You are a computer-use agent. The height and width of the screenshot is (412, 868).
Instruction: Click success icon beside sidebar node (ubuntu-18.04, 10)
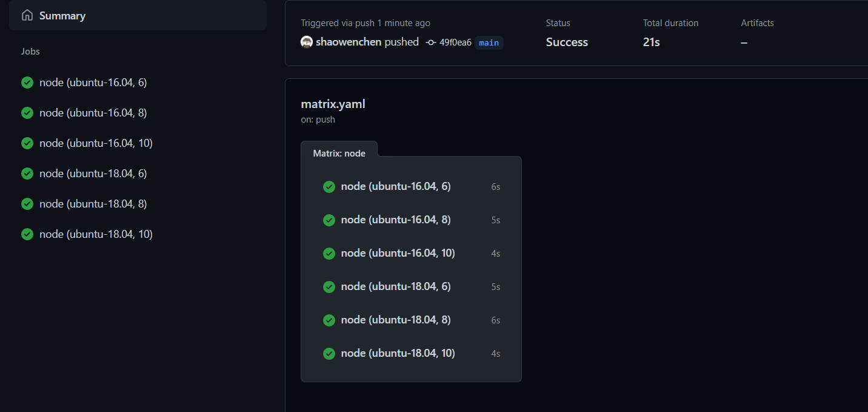(x=27, y=234)
